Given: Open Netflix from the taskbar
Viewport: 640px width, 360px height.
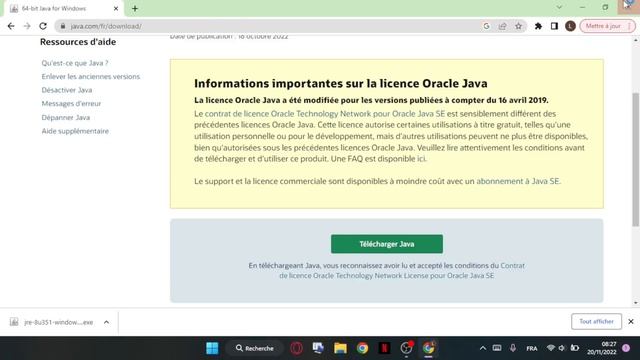Looking at the screenshot, I should 384,348.
